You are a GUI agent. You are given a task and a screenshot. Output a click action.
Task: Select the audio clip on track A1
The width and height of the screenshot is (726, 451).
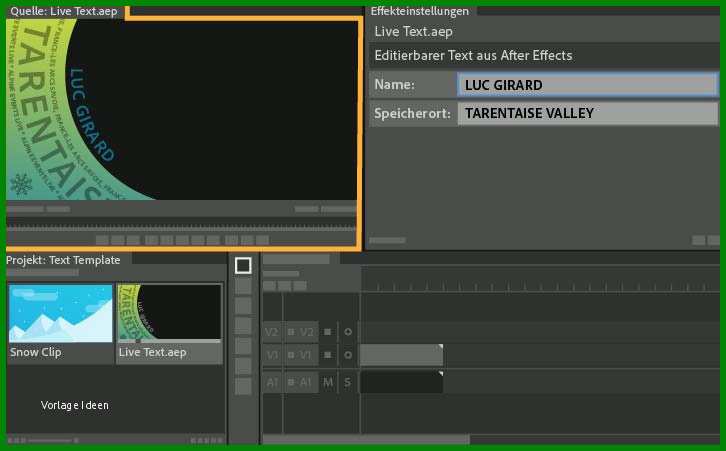click(x=401, y=382)
